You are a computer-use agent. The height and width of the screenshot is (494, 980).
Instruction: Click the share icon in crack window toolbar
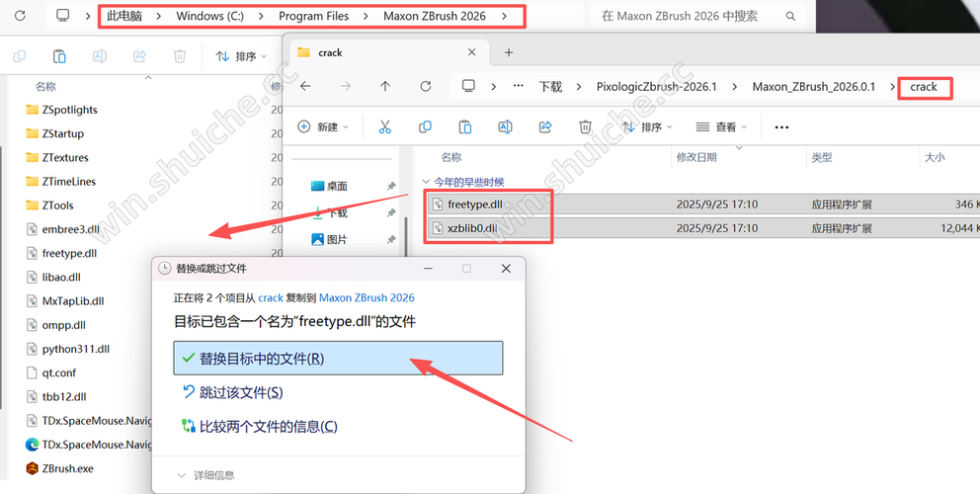point(545,127)
